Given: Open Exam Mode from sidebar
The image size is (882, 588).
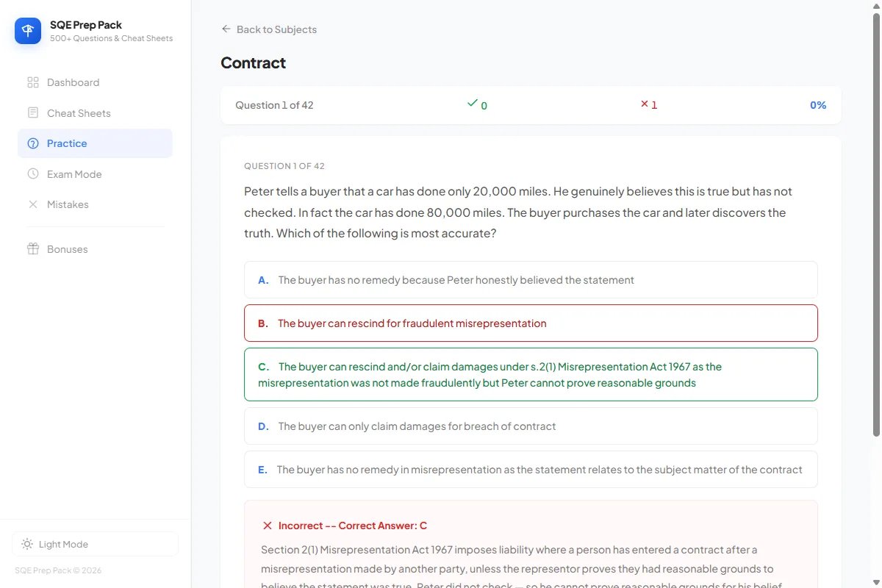Looking at the screenshot, I should tap(95, 174).
